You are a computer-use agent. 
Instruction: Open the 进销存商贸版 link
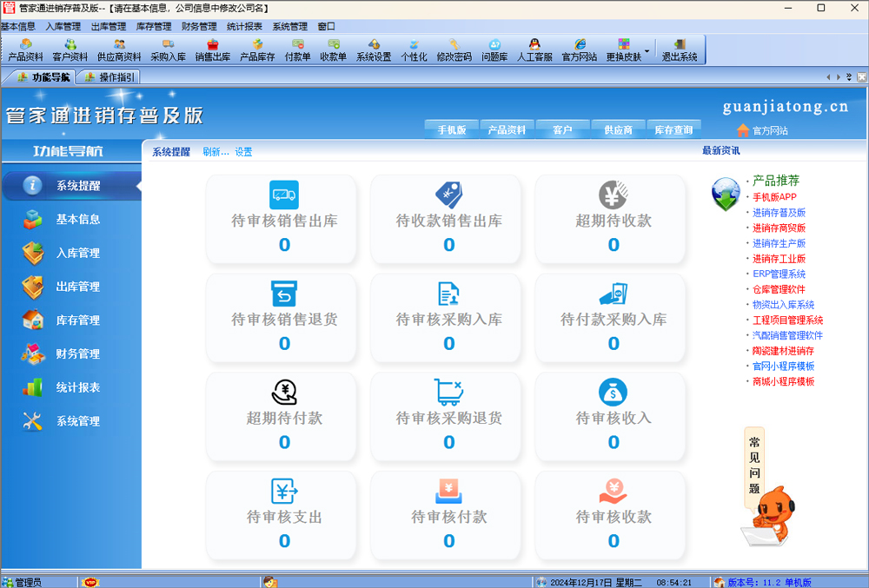[779, 228]
